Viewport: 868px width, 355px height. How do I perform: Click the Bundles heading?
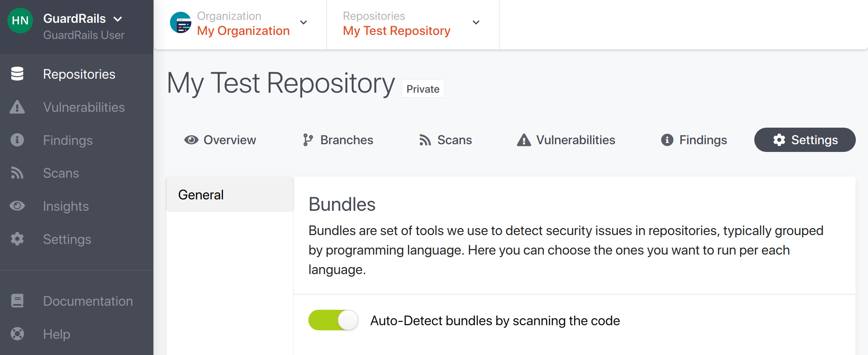342,204
